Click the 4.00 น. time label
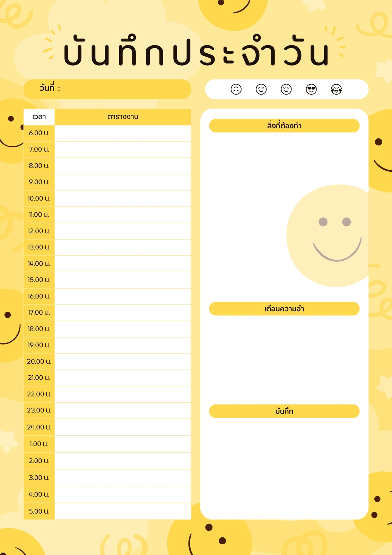Viewport: 392px width, 555px height. coord(39,495)
